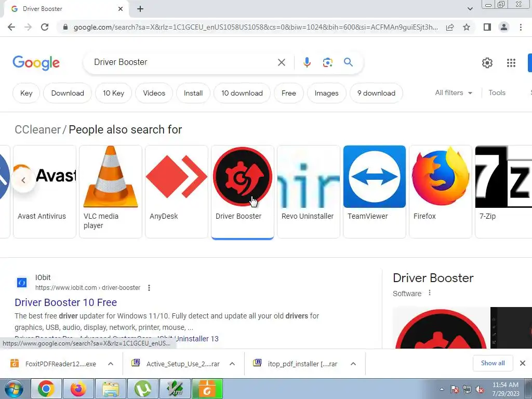Image resolution: width=532 pixels, height=399 pixels.
Task: Open the Driver Booster carousel card
Action: click(243, 192)
